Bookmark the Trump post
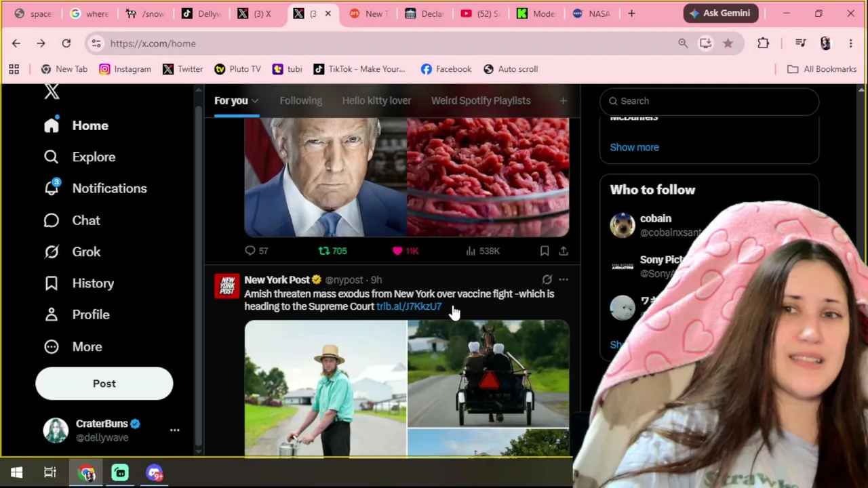 (544, 251)
